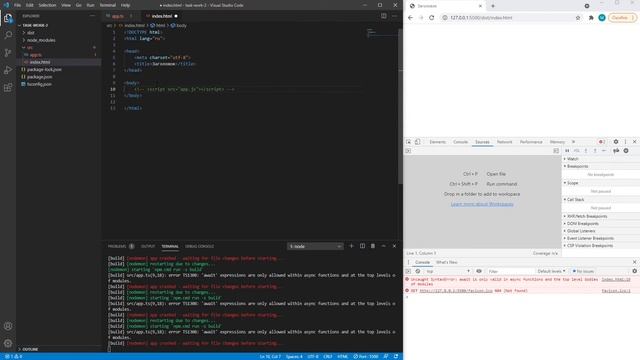Viewport: 640px width, 360px height.
Task: Split the VS Code editor to the right
Action: [384, 16]
